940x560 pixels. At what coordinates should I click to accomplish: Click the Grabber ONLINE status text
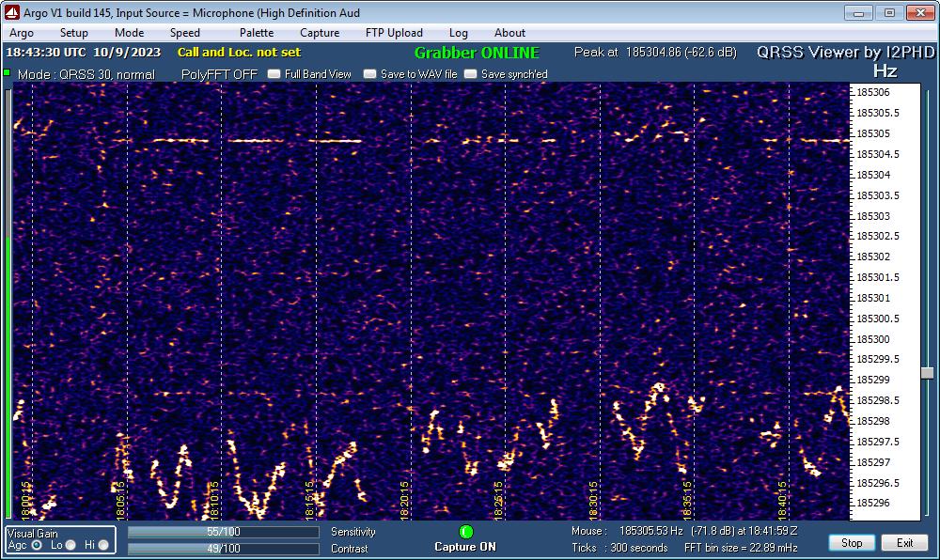click(478, 53)
